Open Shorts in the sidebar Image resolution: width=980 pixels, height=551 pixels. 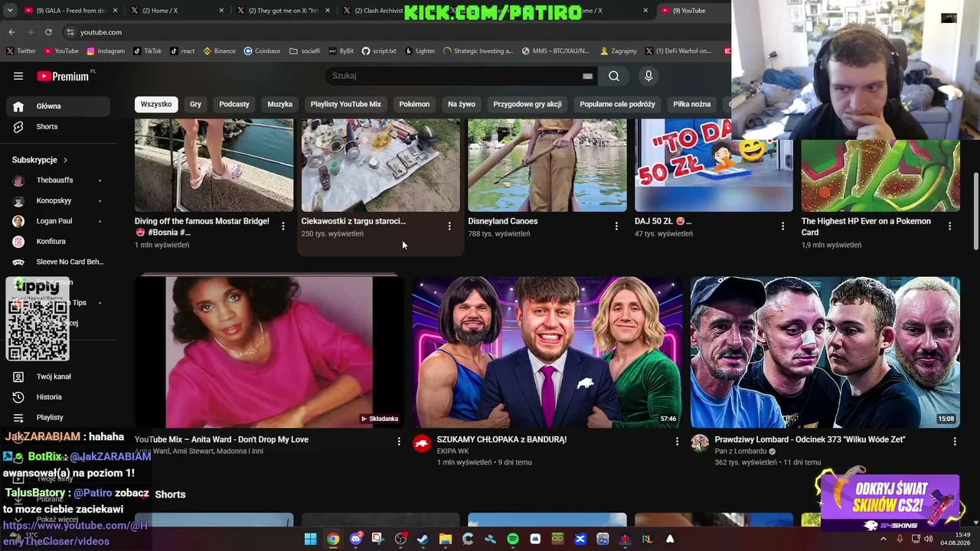coord(57,126)
